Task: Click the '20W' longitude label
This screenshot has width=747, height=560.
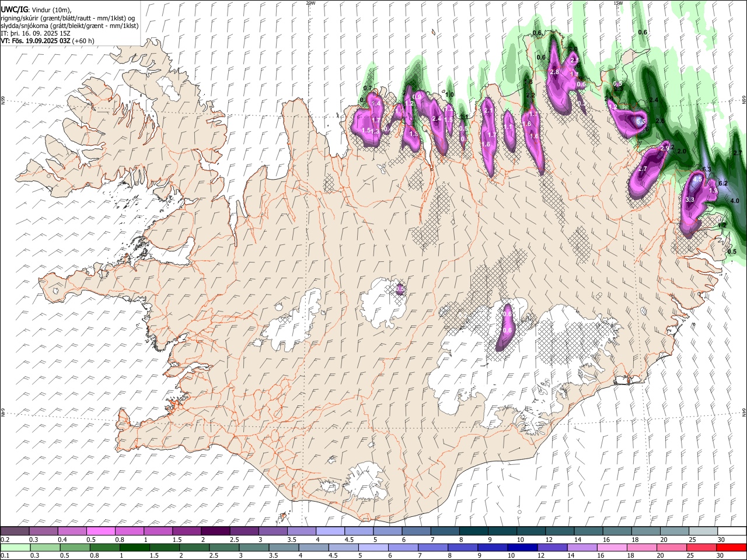Action: coord(310,3)
